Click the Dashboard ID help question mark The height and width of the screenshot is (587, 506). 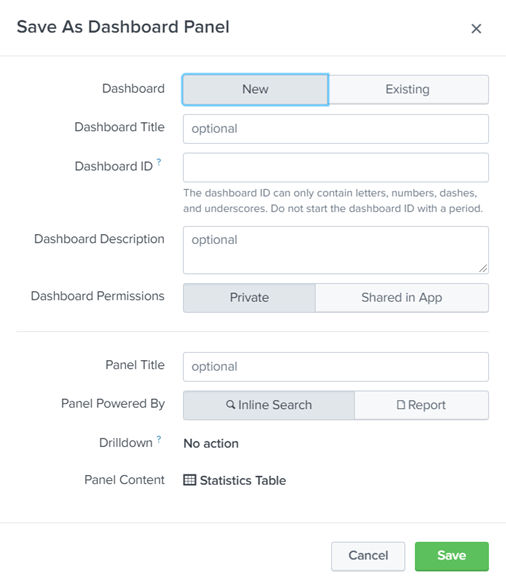pyautogui.click(x=159, y=162)
